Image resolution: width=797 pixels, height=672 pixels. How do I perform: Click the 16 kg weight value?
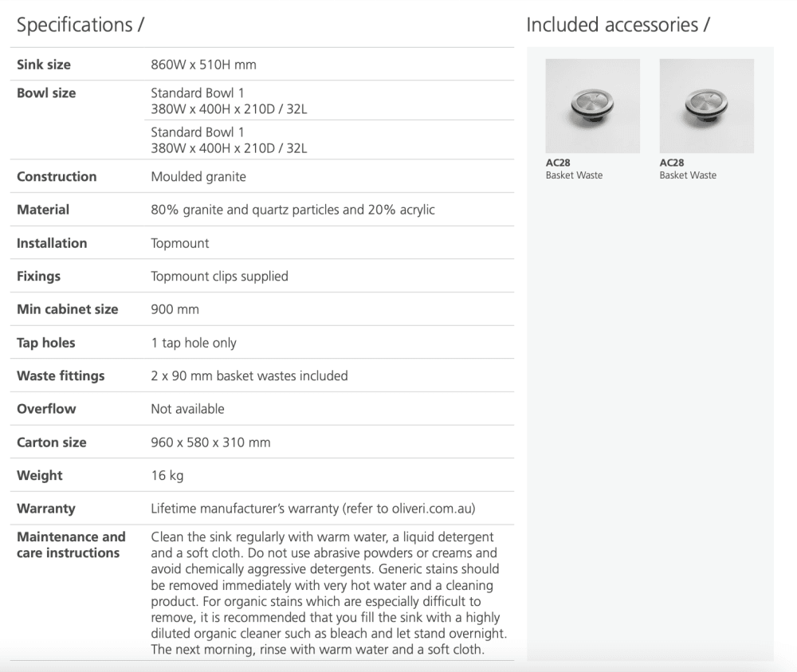point(167,475)
